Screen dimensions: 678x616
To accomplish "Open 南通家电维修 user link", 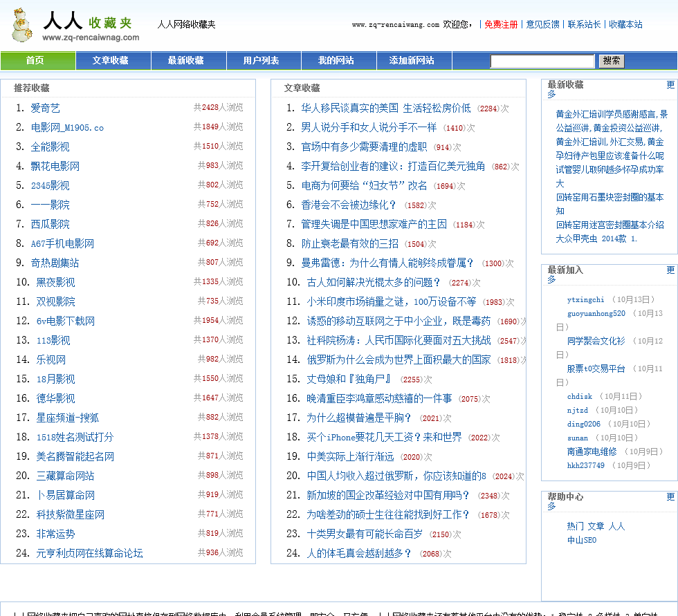I will click(592, 452).
